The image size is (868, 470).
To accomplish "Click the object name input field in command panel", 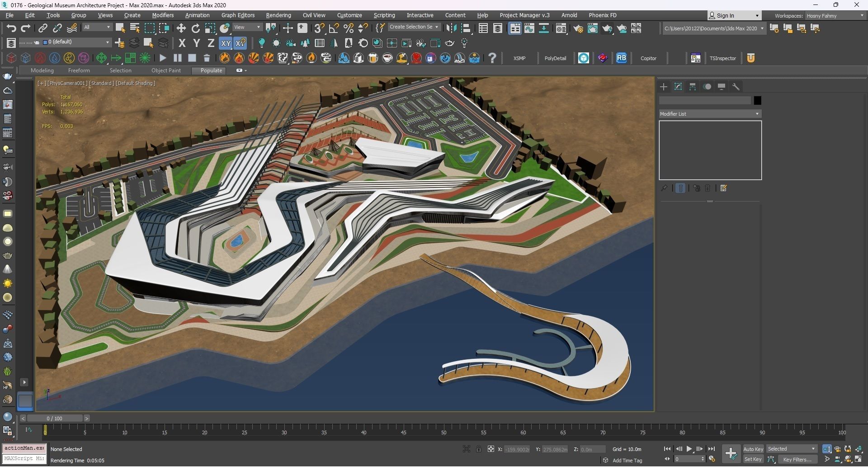I will coord(704,100).
